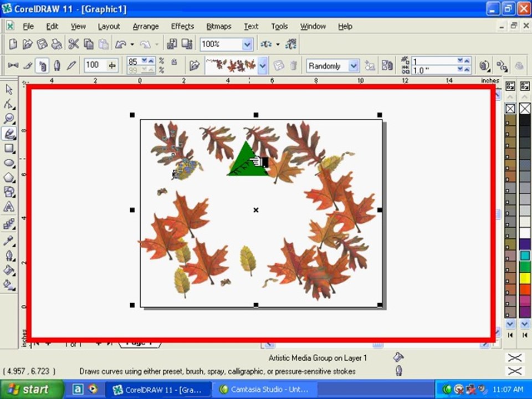This screenshot has width=532, height=399.
Task: Expand the spraylist leaves preview dropdown
Action: pos(263,66)
